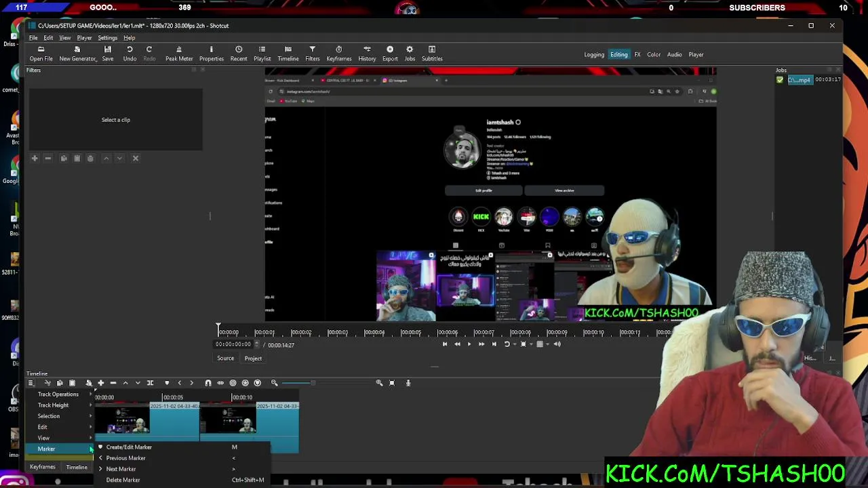Open the Properties panel icon
This screenshot has height=488, width=868.
(211, 54)
